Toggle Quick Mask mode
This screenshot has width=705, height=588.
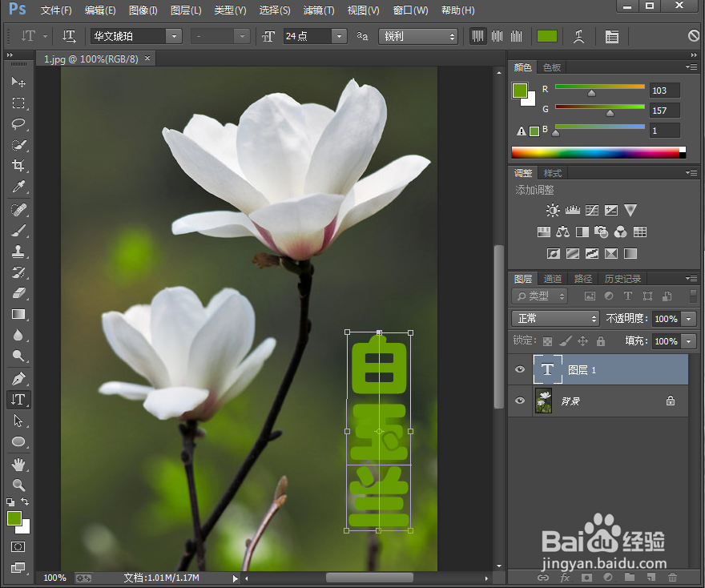(x=18, y=546)
